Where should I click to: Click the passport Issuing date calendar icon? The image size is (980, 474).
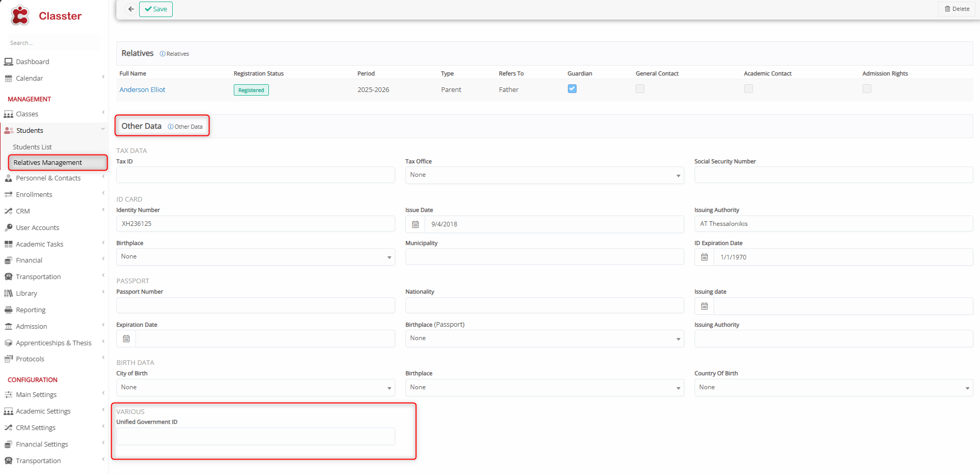click(x=704, y=306)
